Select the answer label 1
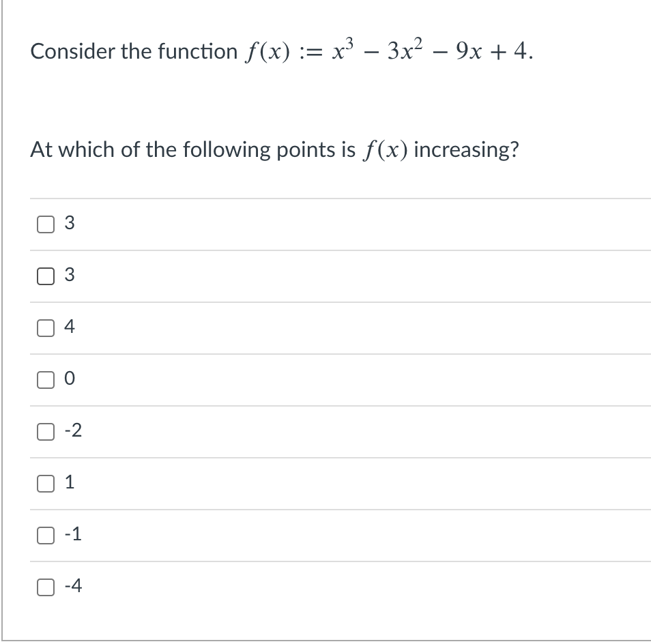 (68, 483)
